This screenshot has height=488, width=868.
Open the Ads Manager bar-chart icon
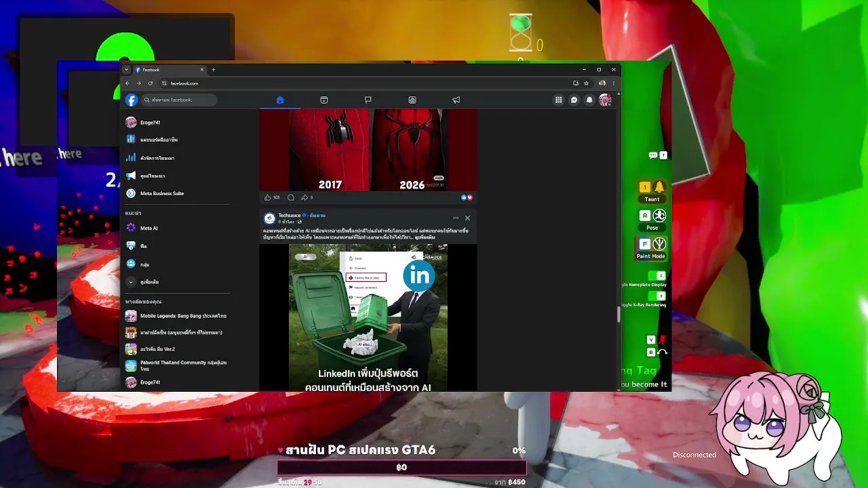tap(131, 158)
